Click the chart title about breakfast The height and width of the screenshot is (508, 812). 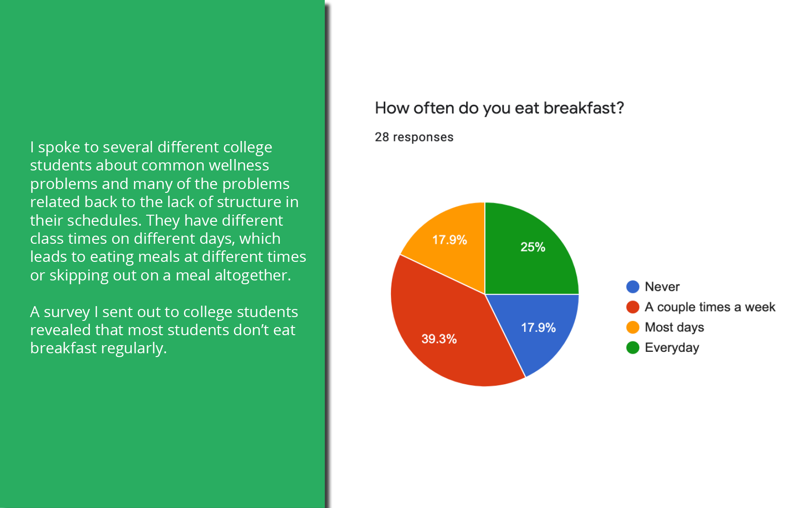click(499, 109)
